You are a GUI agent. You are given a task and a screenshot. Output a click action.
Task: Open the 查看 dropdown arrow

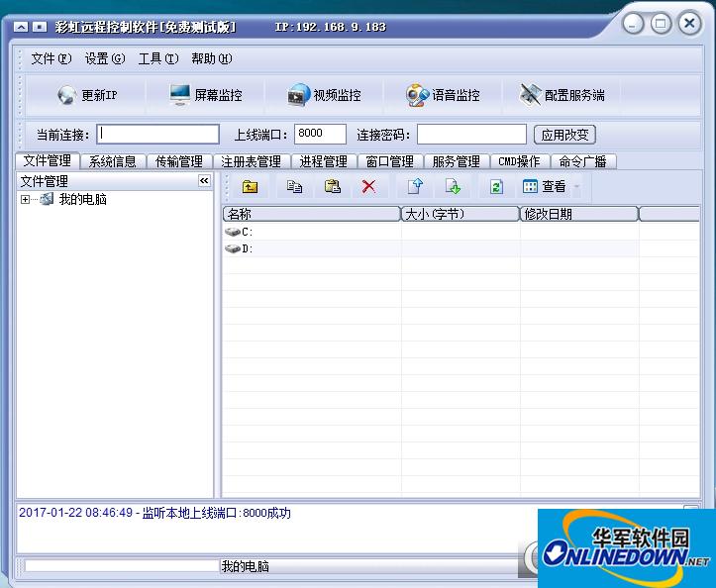tap(577, 187)
